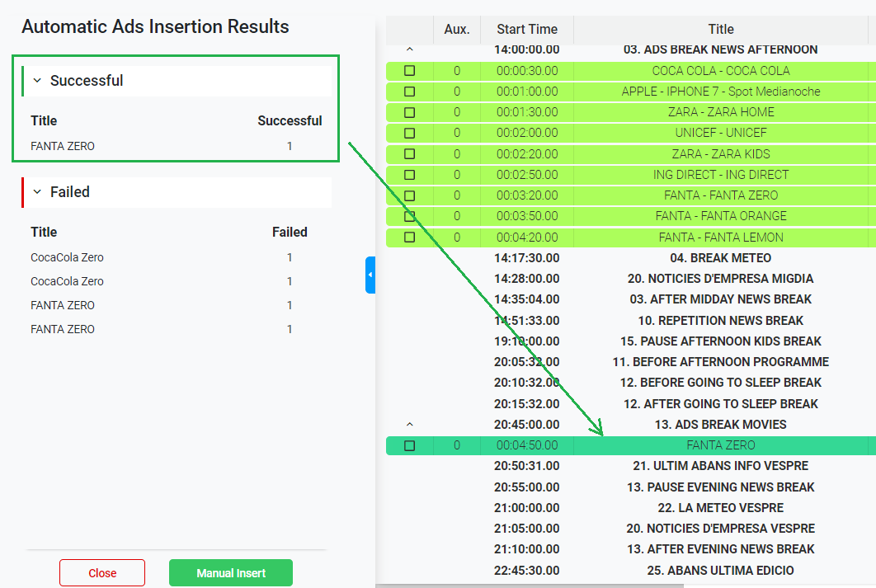Click the Title column header
Viewport: 876px width, 588px height.
[x=720, y=30]
